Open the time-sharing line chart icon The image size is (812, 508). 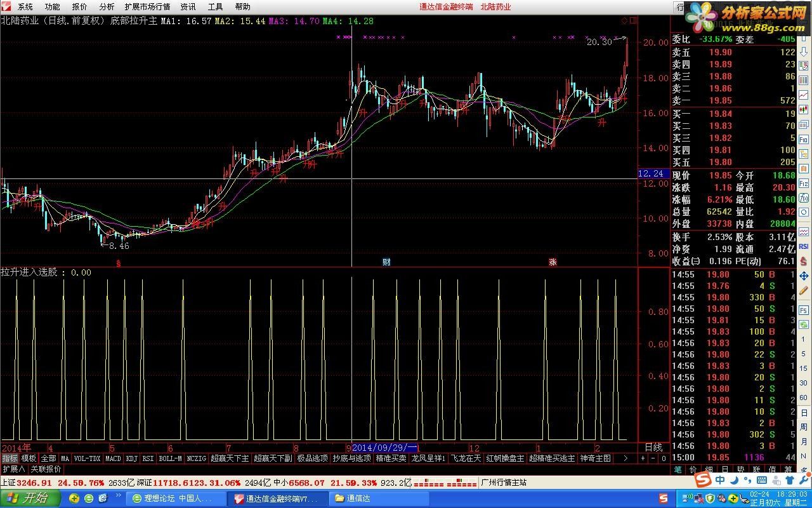pos(804,95)
